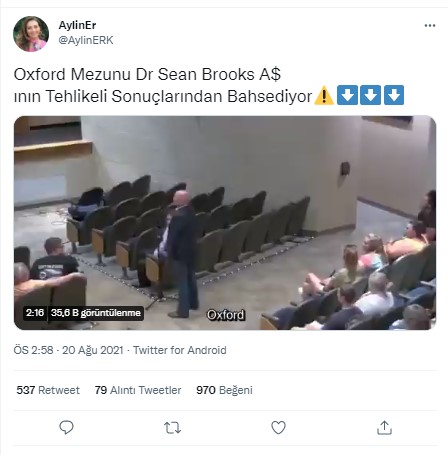Click the first blue down-arrow emoji
This screenshot has height=455, width=448.
click(347, 95)
